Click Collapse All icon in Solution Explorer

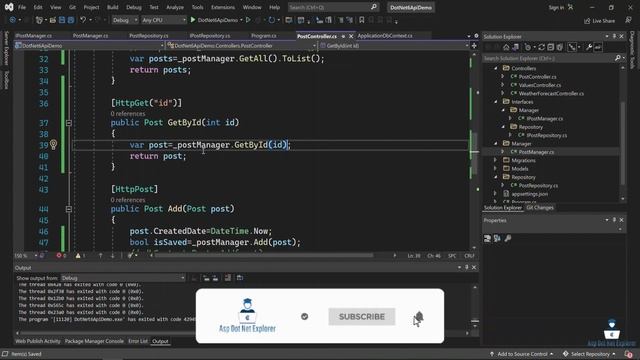[551, 47]
